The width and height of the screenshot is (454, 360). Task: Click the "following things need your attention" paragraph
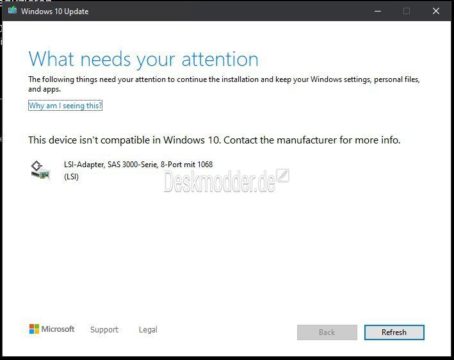(x=224, y=84)
